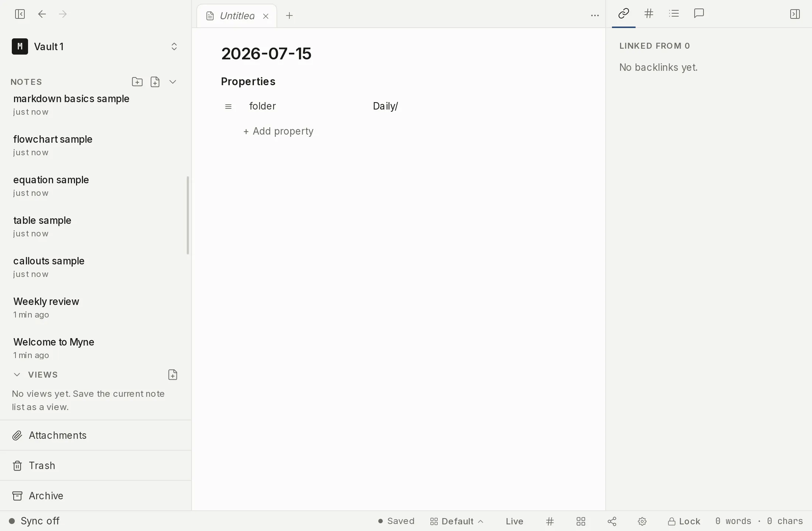Toggle Live preview mode
The width and height of the screenshot is (812, 531).
click(515, 521)
